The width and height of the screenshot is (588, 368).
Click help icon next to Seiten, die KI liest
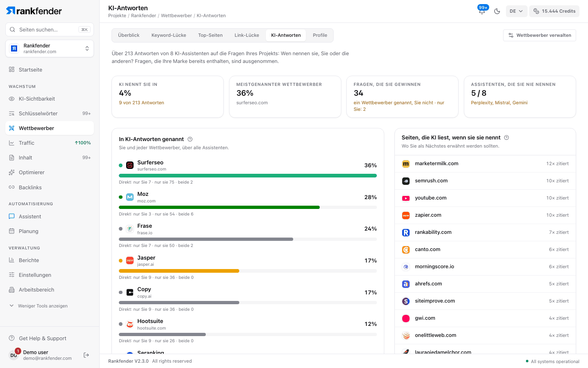[506, 137]
